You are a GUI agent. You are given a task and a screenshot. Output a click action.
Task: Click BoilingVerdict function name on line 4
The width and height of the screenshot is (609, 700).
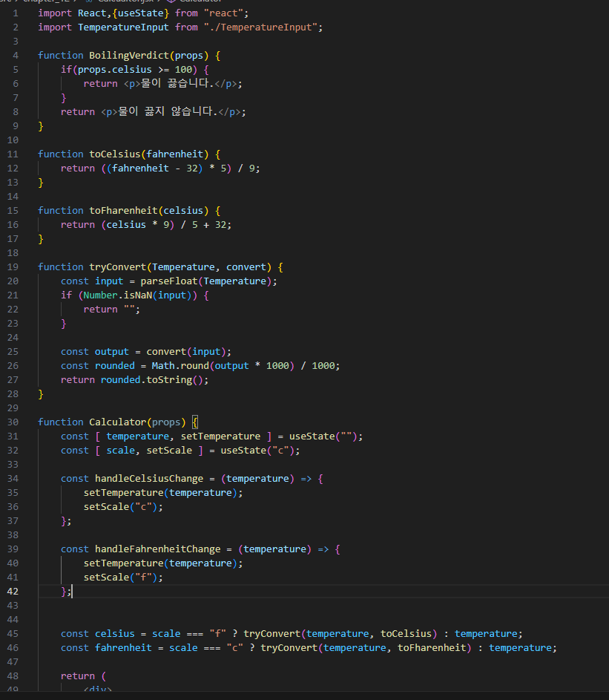(x=129, y=56)
